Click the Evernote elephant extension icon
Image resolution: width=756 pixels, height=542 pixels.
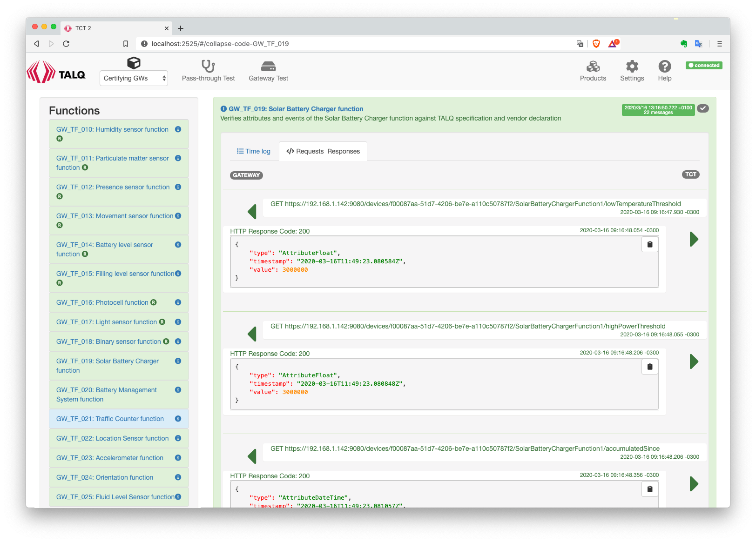[x=683, y=44]
